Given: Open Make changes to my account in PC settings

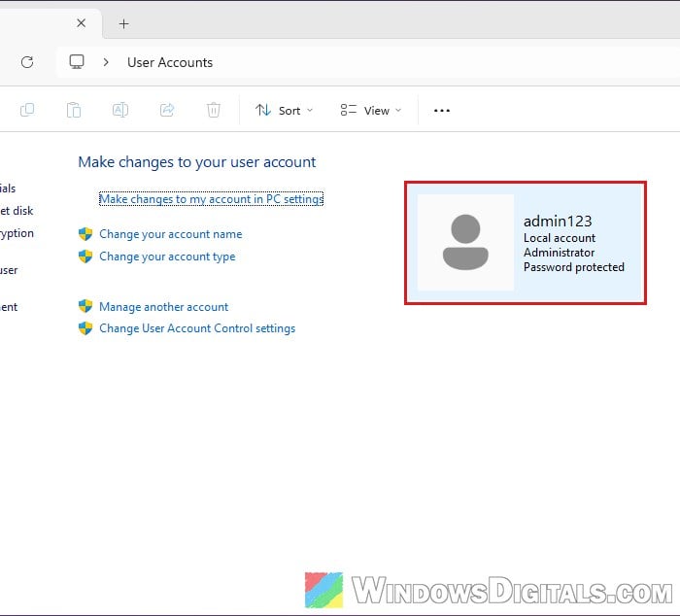Looking at the screenshot, I should click(x=211, y=198).
